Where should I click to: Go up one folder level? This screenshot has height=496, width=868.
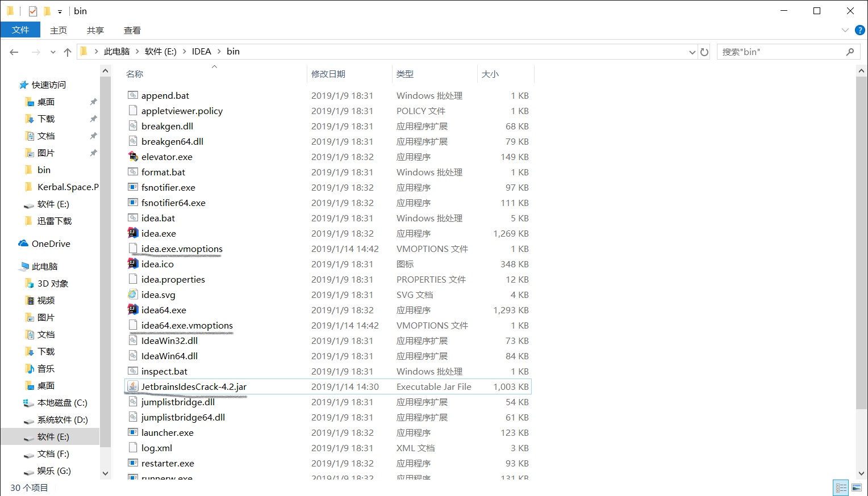tap(68, 52)
